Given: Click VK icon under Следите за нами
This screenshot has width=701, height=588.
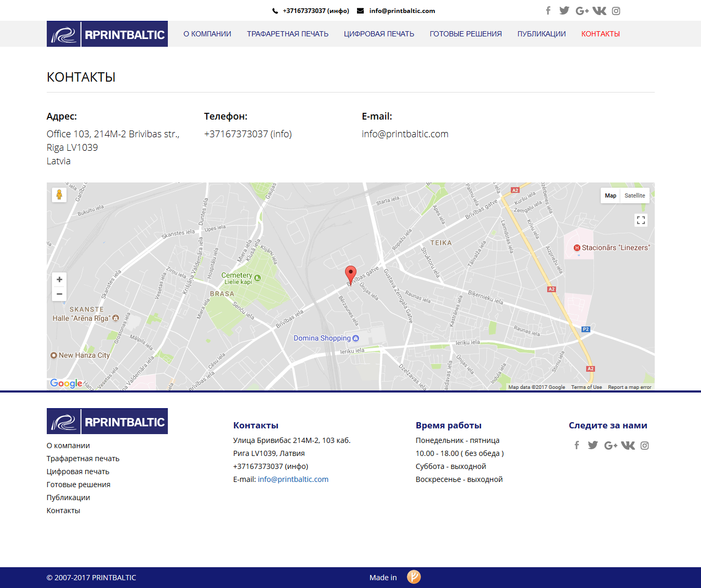Looking at the screenshot, I should click(x=628, y=446).
